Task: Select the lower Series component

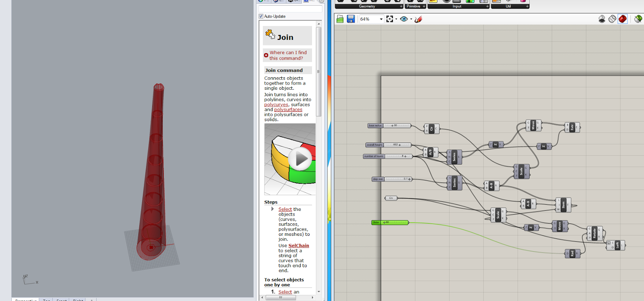Action: point(454,183)
